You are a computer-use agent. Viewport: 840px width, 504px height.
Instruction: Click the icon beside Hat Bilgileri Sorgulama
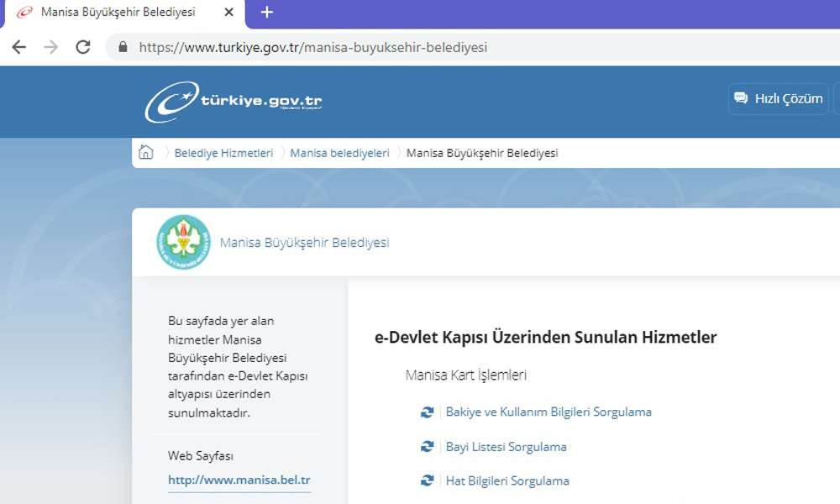(428, 480)
